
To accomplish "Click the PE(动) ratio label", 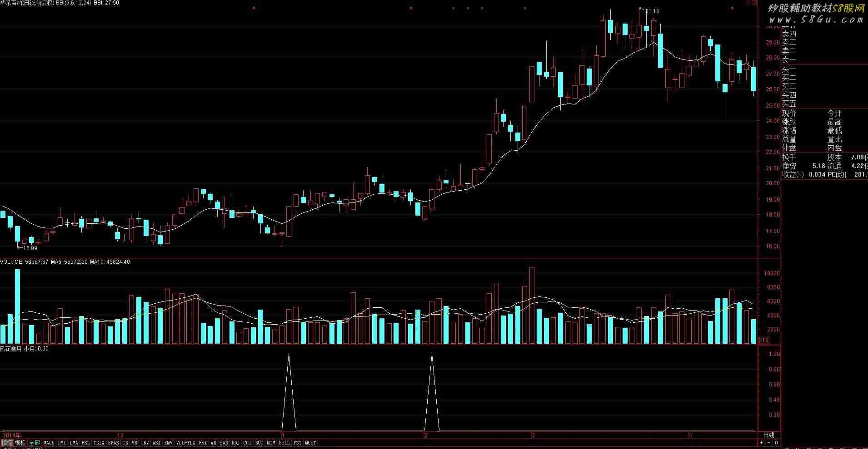I will tap(837, 174).
